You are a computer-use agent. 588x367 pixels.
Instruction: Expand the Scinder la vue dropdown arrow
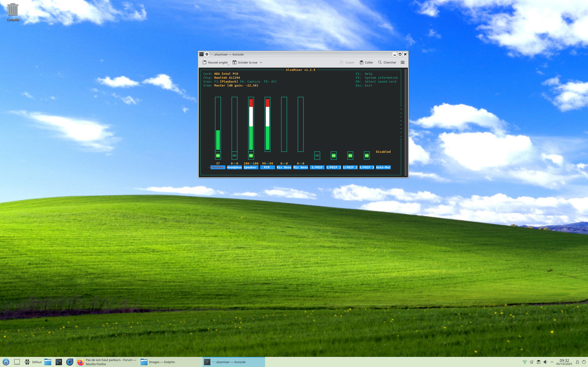tap(261, 62)
